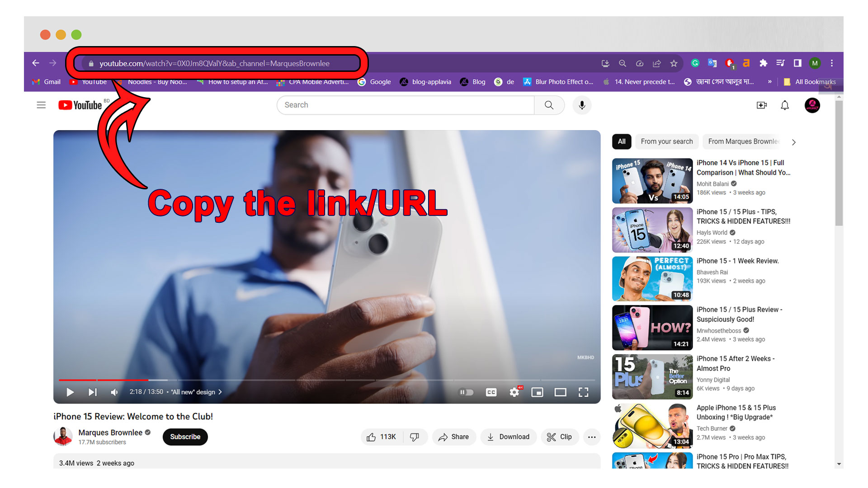This screenshot has height=488, width=868.
Task: Select the 'From your search' chip
Action: click(666, 141)
